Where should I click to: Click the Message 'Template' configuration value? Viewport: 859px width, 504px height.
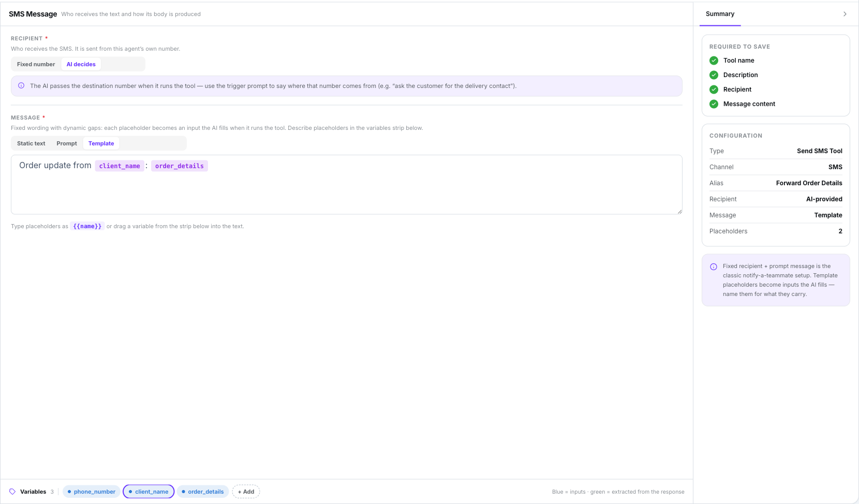pyautogui.click(x=828, y=215)
